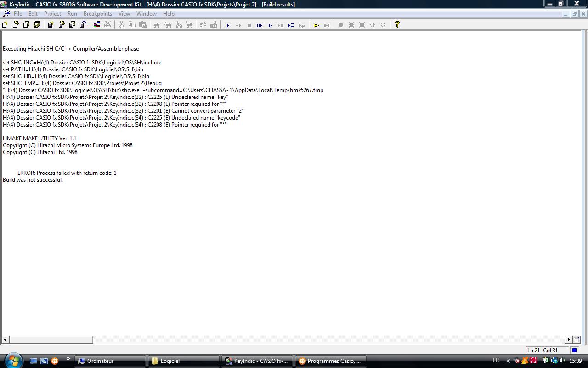Click the yellow Help question mark icon
The width and height of the screenshot is (588, 368).
click(397, 25)
